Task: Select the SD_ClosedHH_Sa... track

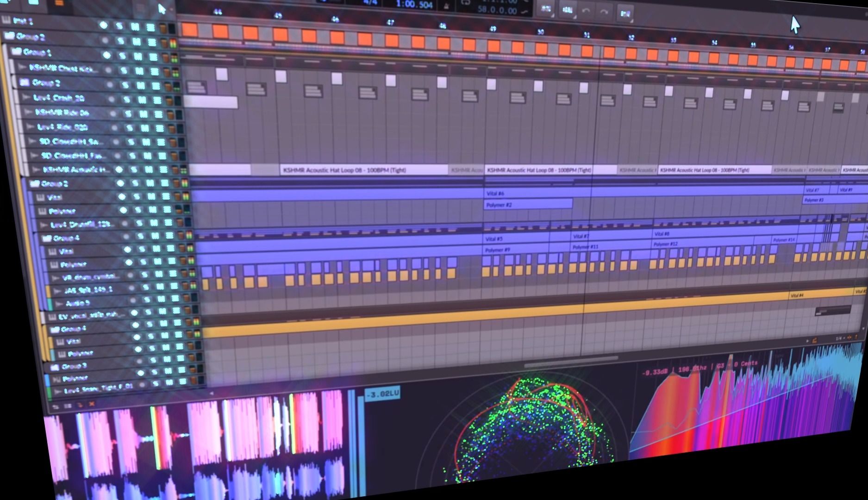Action: (71, 141)
